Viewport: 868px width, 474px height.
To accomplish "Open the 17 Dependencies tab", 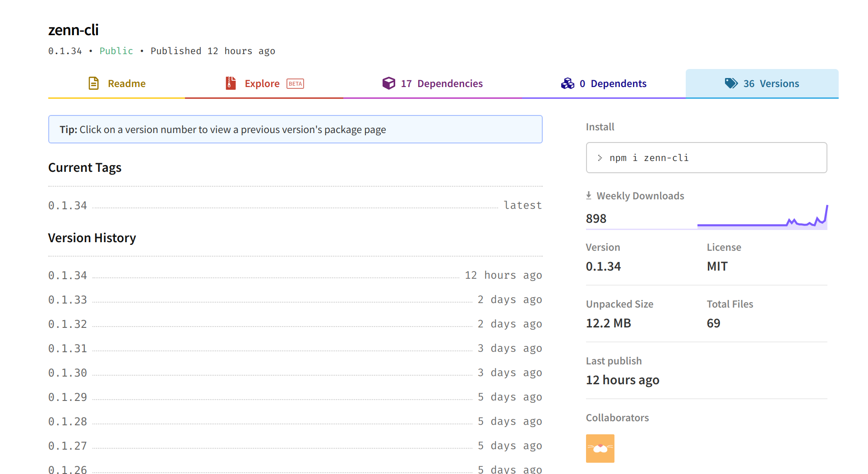I will (433, 83).
